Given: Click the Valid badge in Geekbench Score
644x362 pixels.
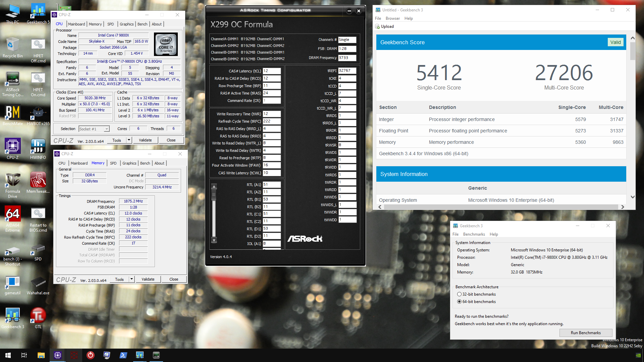Looking at the screenshot, I should 615,42.
